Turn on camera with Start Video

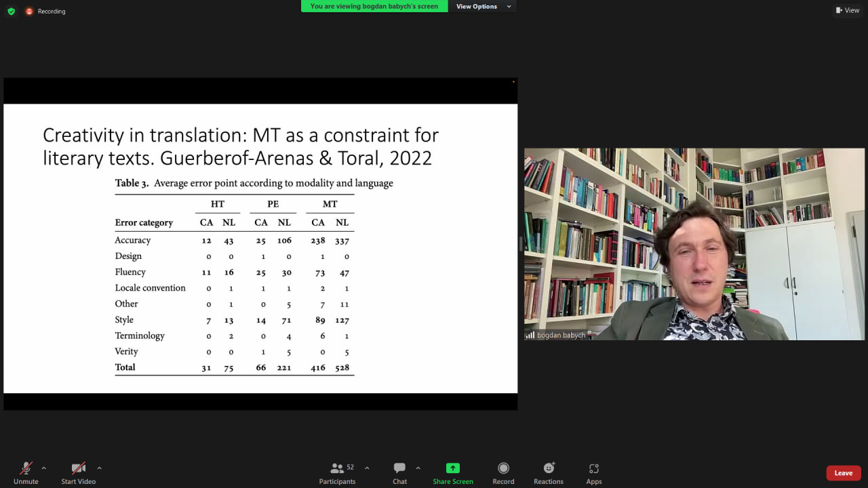click(78, 472)
